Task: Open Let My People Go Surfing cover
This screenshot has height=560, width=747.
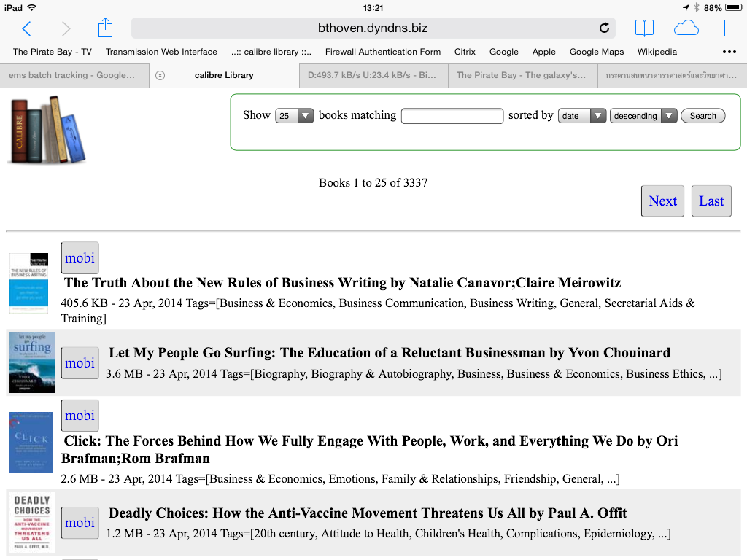Action: coord(32,362)
